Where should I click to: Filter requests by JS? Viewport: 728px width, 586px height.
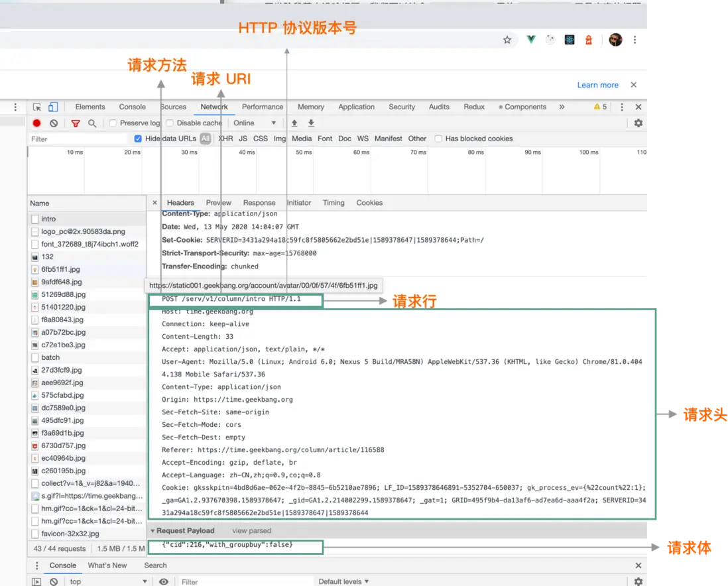[x=243, y=139]
